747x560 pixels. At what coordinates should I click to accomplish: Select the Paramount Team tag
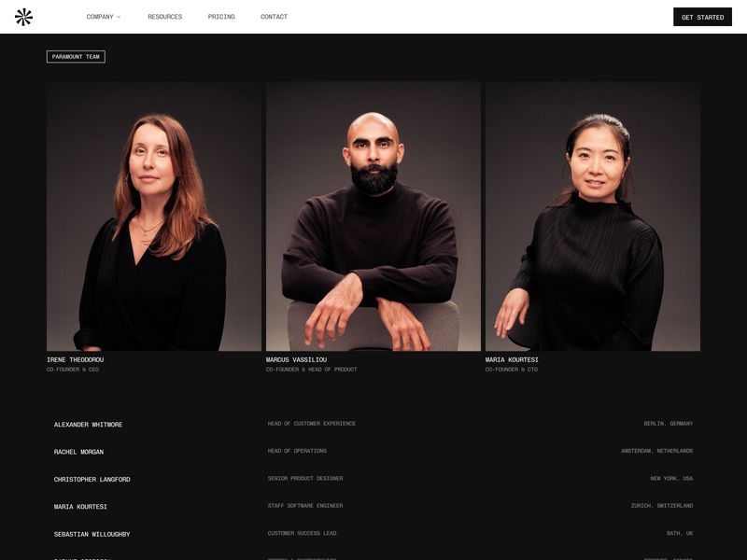pos(76,57)
